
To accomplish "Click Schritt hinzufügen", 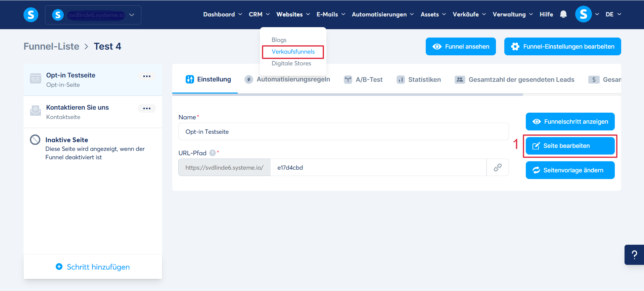I will pyautogui.click(x=93, y=267).
